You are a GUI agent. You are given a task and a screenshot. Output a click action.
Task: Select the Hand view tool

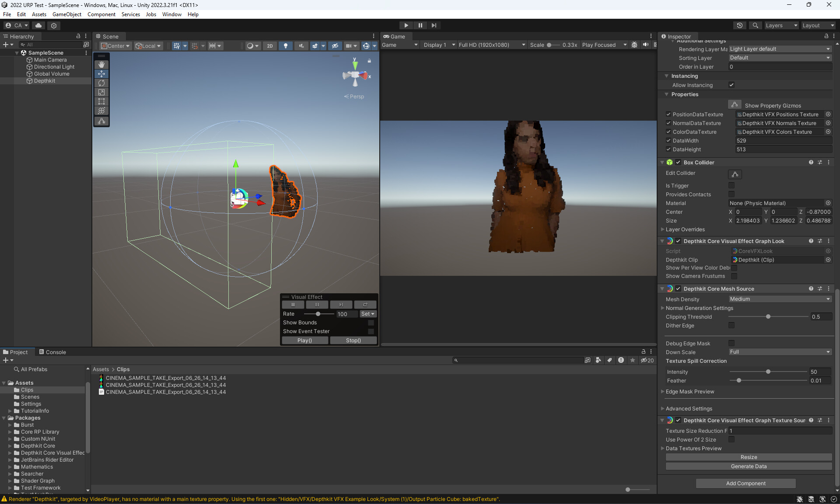pyautogui.click(x=101, y=65)
